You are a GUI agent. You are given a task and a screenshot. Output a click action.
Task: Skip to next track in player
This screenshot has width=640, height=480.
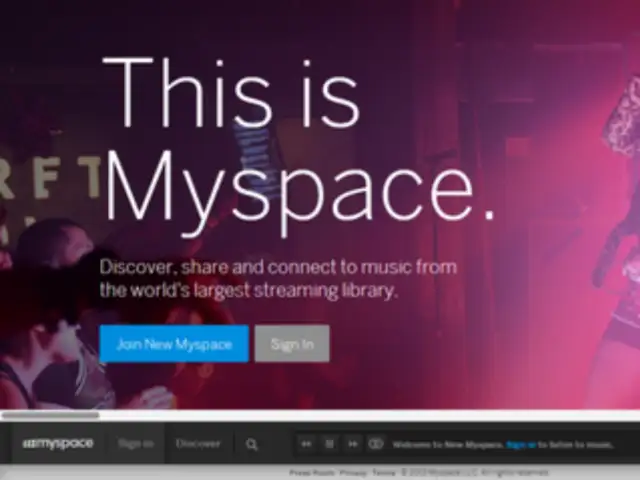(353, 444)
